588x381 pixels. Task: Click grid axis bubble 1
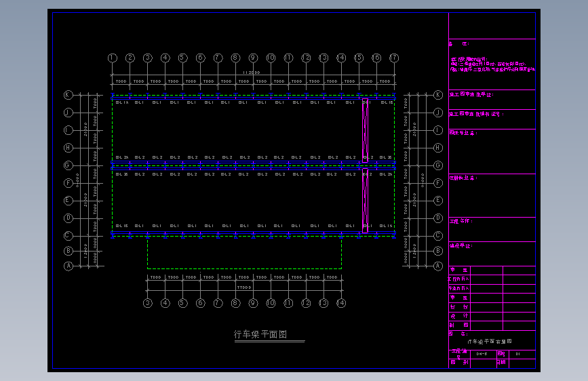tap(113, 58)
